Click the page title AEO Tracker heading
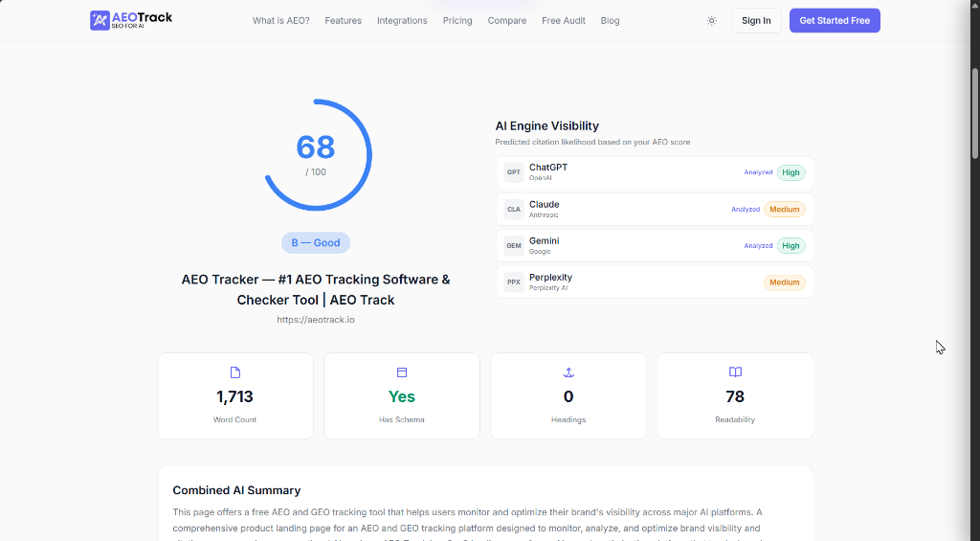This screenshot has height=541, width=980. click(x=316, y=289)
